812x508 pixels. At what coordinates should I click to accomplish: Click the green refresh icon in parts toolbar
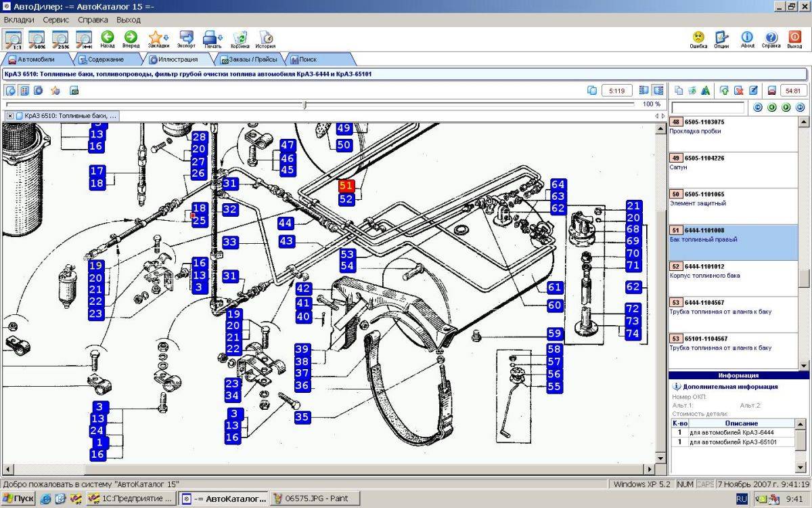(x=692, y=90)
